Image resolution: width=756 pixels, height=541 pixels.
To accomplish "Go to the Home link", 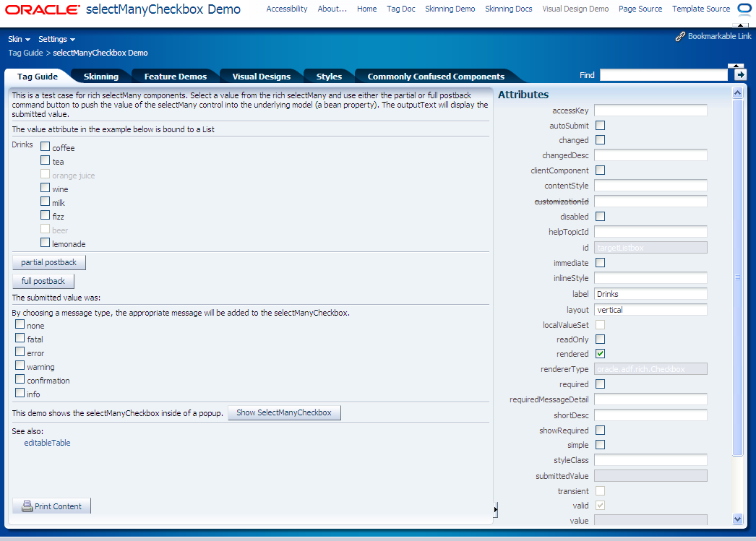I will click(x=367, y=9).
